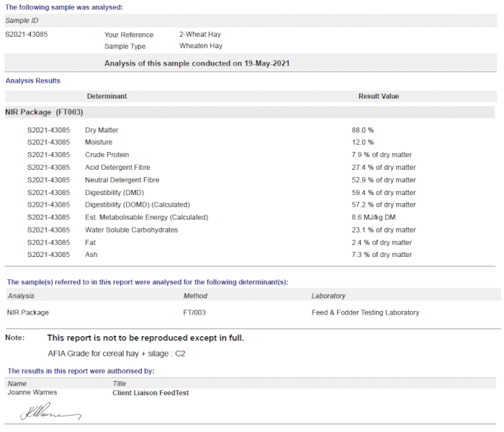The image size is (504, 432).
Task: Click 'Feed & Fodder Testing Laboratory' text
Action: 365,312
